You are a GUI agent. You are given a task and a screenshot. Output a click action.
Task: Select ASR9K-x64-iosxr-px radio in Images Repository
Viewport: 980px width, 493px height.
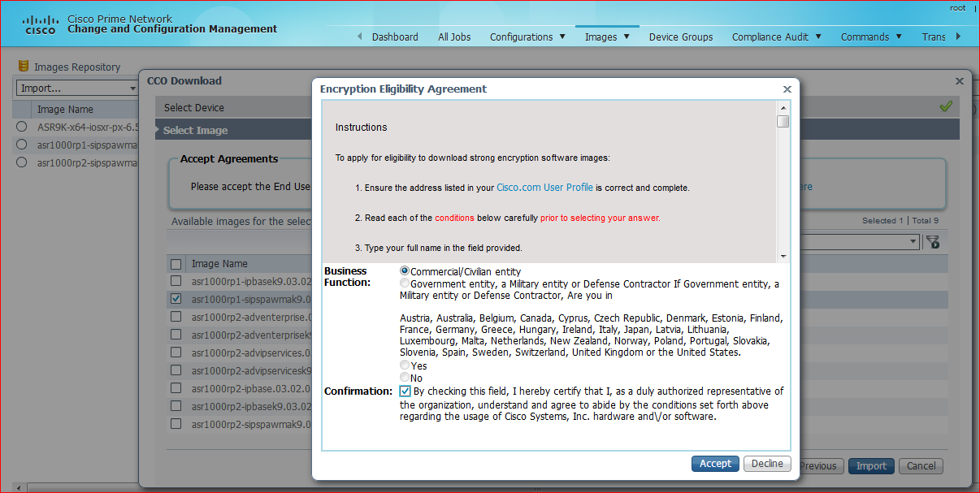(x=23, y=127)
